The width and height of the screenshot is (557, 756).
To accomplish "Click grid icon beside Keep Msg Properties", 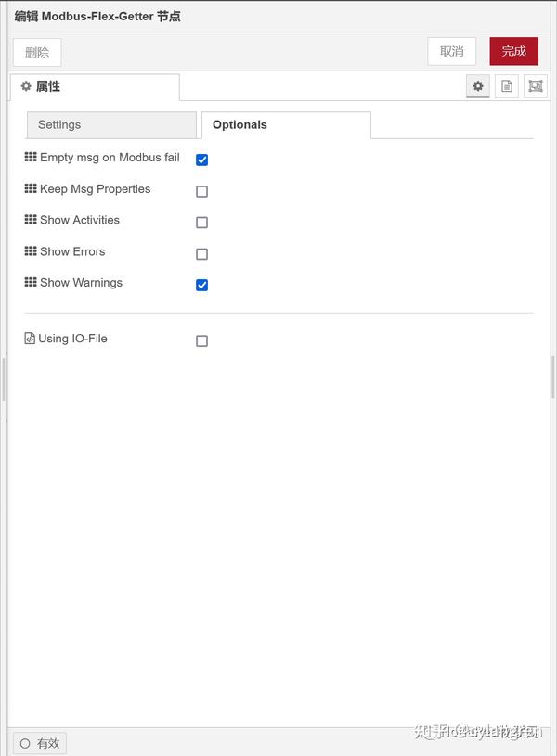I will pos(29,189).
